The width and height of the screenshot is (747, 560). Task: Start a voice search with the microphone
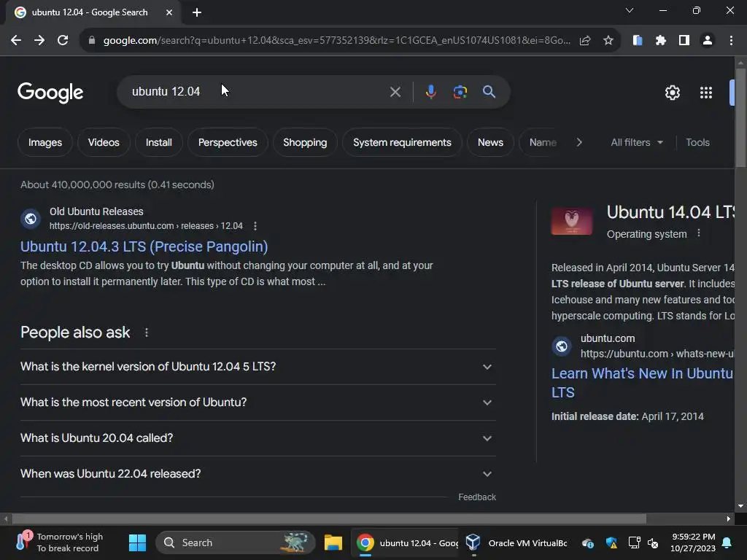[x=430, y=91]
